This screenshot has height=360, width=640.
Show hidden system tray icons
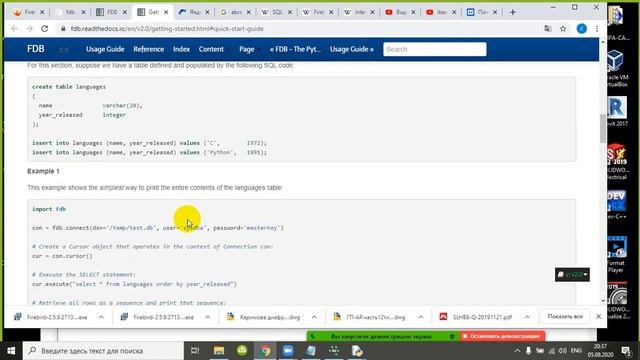point(517,351)
